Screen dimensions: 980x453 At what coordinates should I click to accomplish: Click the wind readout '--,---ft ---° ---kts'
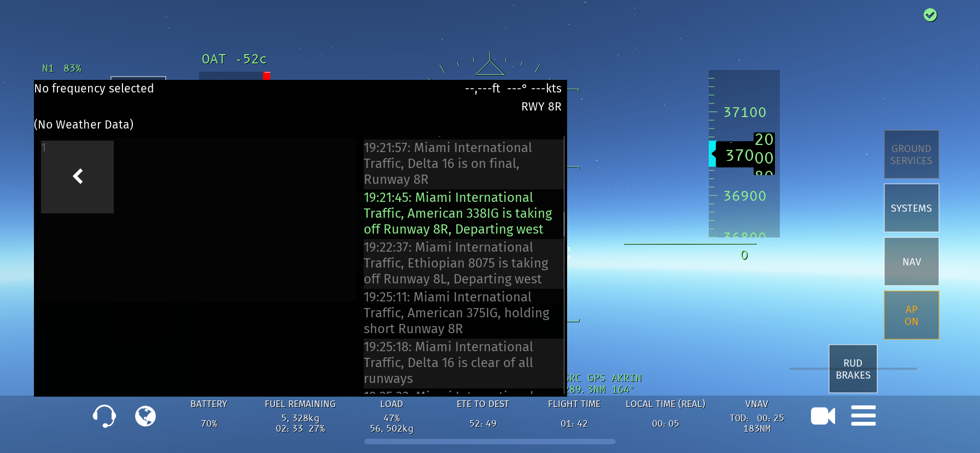pyautogui.click(x=513, y=89)
